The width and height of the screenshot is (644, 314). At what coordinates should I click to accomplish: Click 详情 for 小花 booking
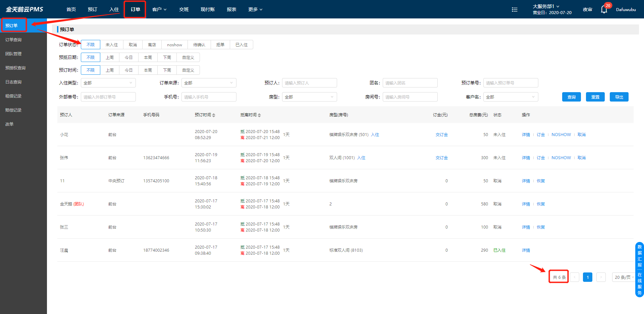526,135
